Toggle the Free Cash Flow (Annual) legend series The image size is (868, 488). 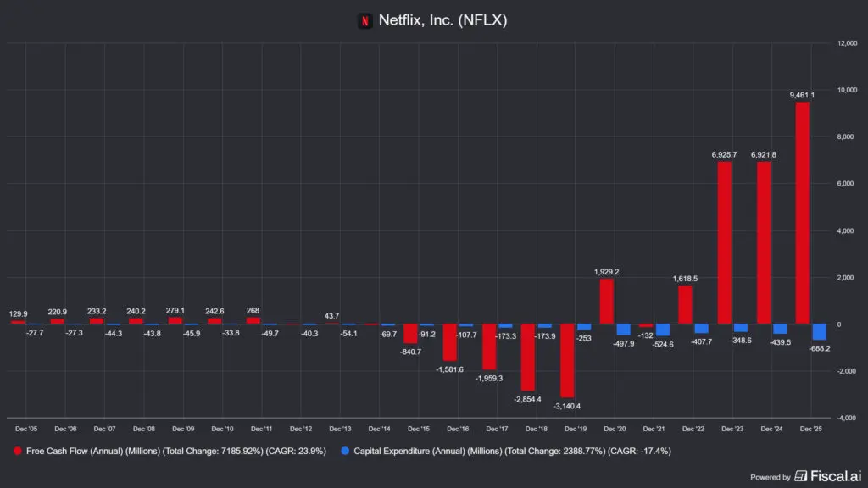(170, 452)
